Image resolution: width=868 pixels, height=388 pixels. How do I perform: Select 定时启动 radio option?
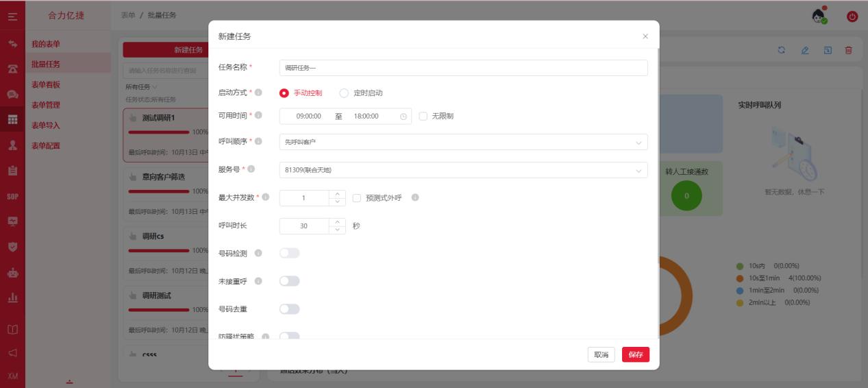point(361,93)
